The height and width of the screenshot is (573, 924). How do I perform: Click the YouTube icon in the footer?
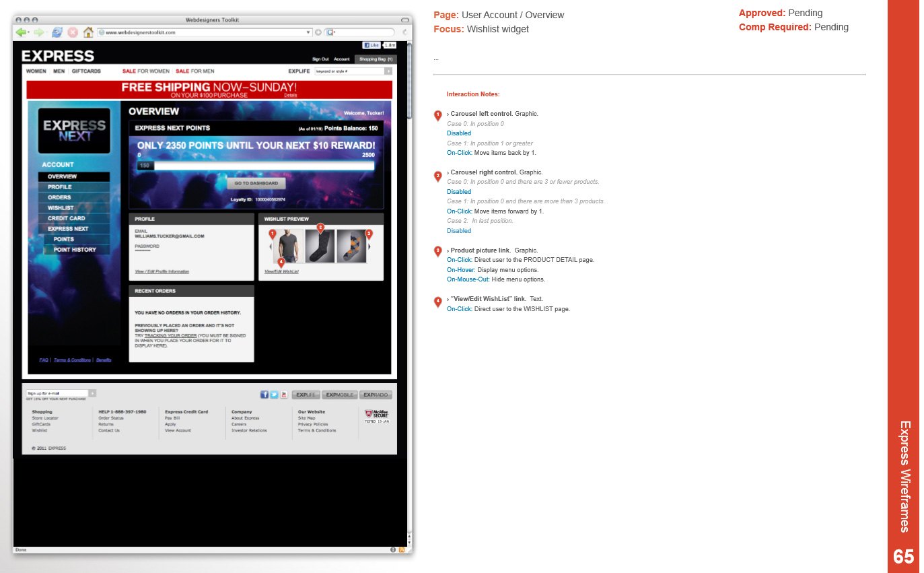(x=283, y=395)
